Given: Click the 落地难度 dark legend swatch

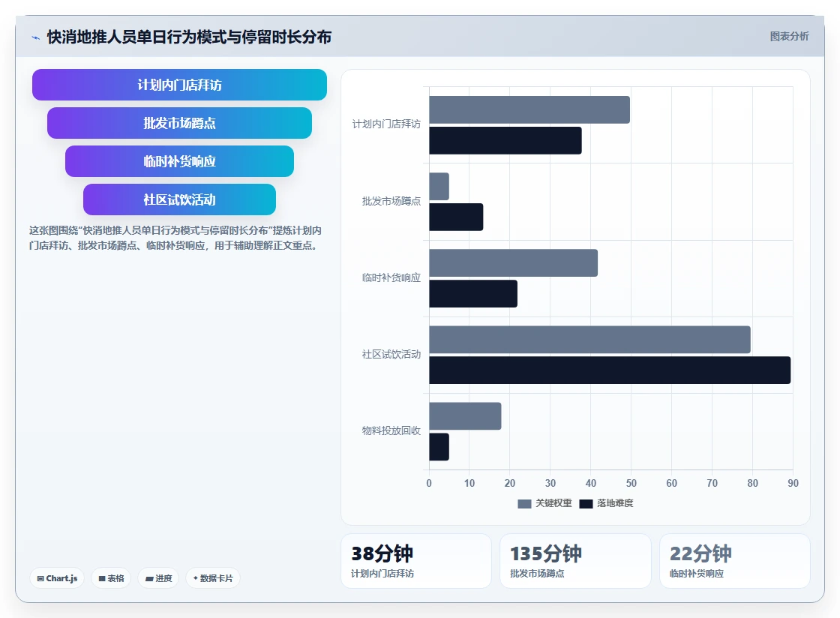Looking at the screenshot, I should pyautogui.click(x=586, y=503).
